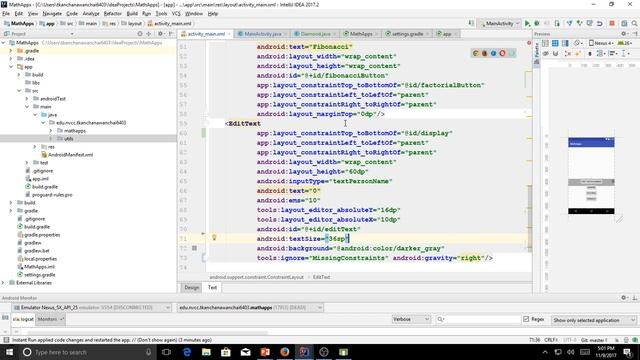The image size is (640, 360).
Task: Open the MainActivity run configuration dropdown
Action: click(x=500, y=24)
